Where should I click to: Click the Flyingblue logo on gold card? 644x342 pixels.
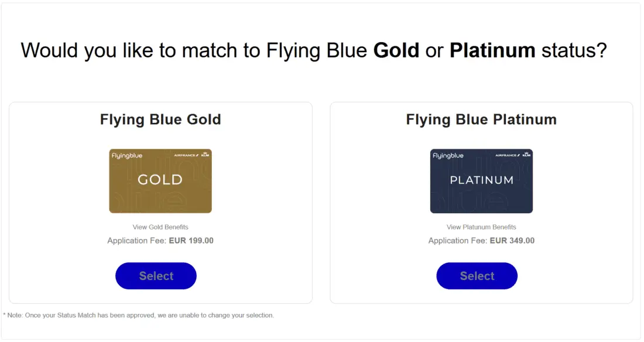[127, 156]
